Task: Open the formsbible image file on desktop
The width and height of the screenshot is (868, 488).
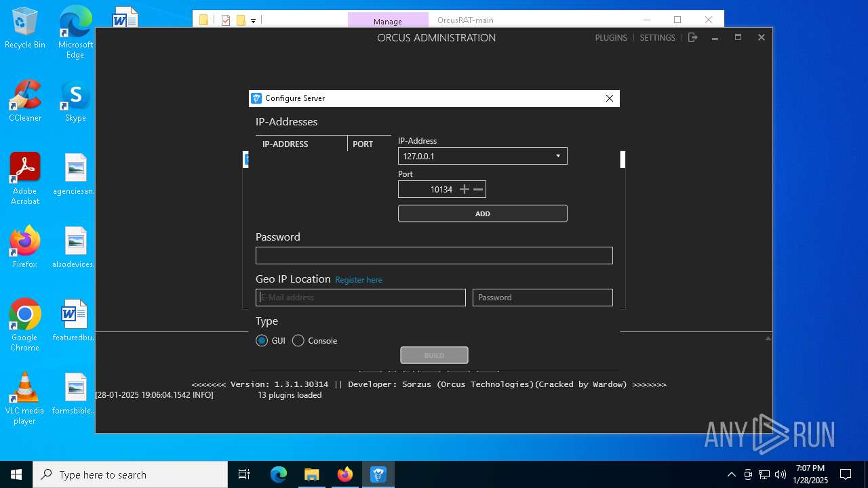Action: coord(75,394)
